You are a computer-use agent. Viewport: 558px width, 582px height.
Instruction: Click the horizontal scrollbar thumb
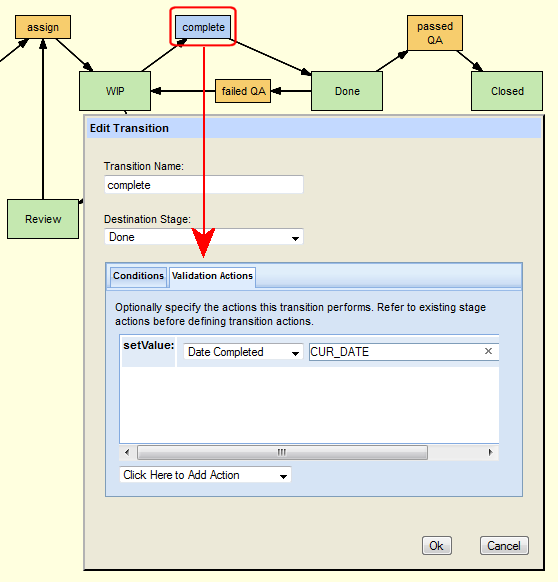pos(282,452)
